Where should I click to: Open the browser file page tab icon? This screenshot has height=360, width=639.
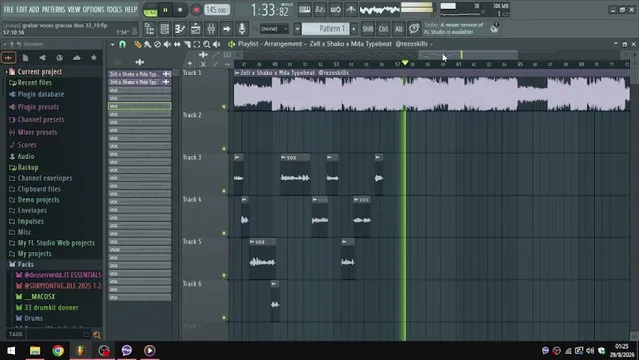(x=25, y=58)
